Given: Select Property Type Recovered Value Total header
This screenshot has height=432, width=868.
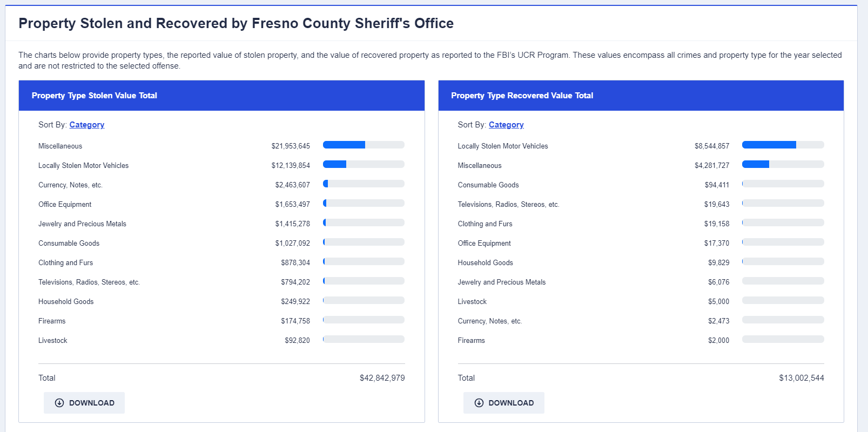Looking at the screenshot, I should [522, 96].
